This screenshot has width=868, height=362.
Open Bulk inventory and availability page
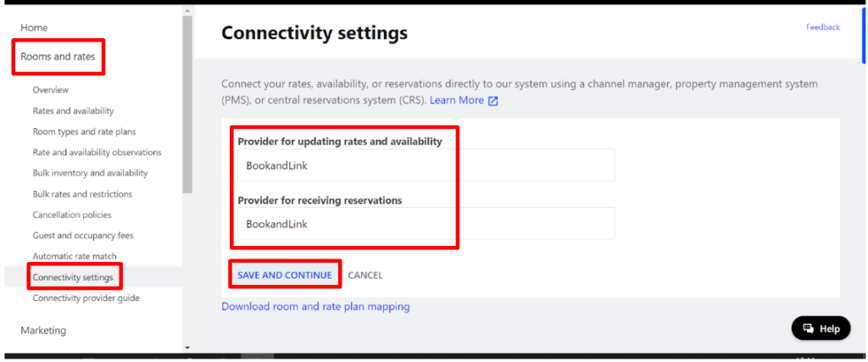90,173
